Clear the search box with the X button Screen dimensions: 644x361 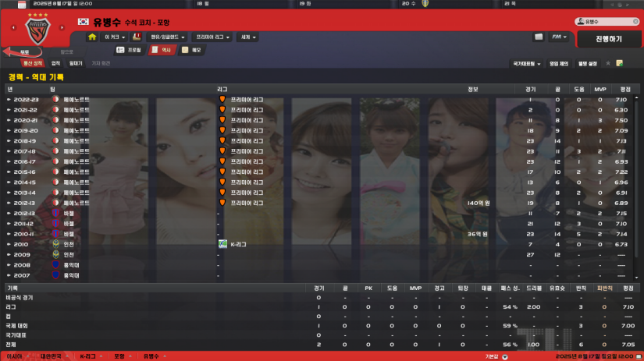pos(635,21)
